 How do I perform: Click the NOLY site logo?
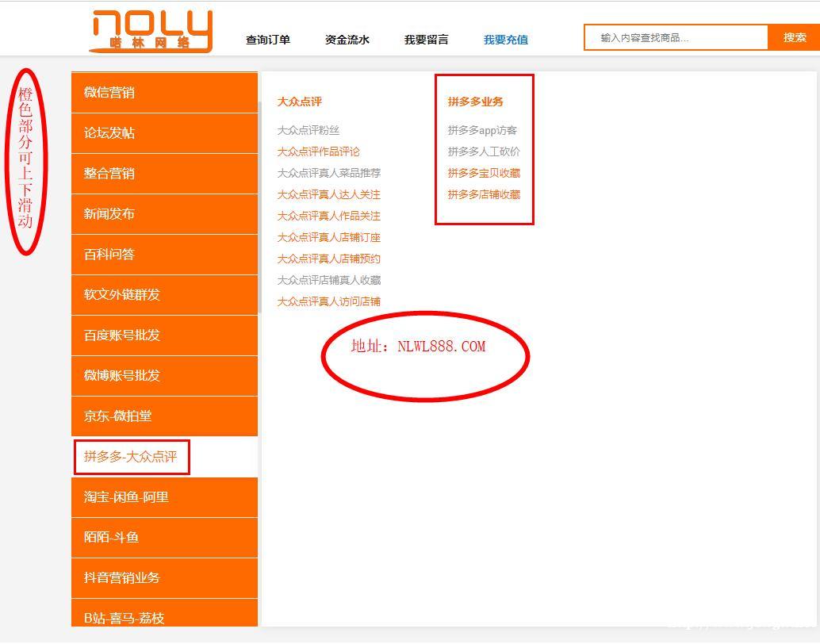click(151, 32)
